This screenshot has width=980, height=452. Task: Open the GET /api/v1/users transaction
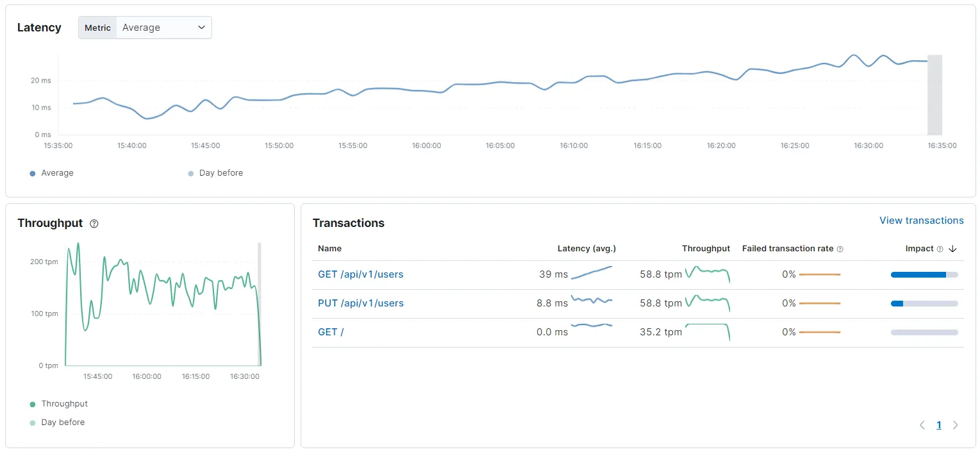361,274
